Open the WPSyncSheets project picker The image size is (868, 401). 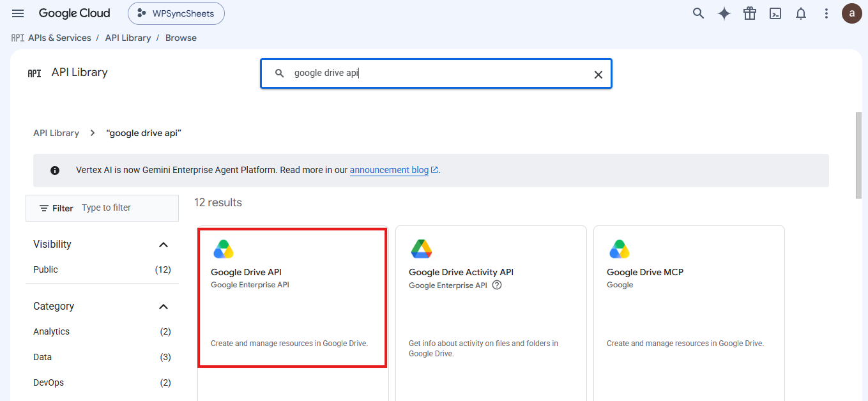(x=176, y=13)
